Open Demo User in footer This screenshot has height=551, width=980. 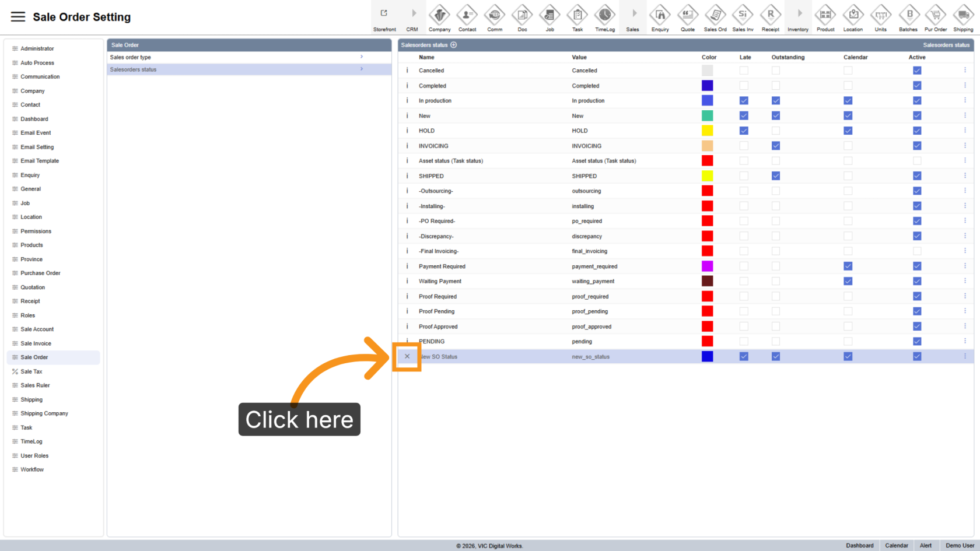(x=960, y=546)
